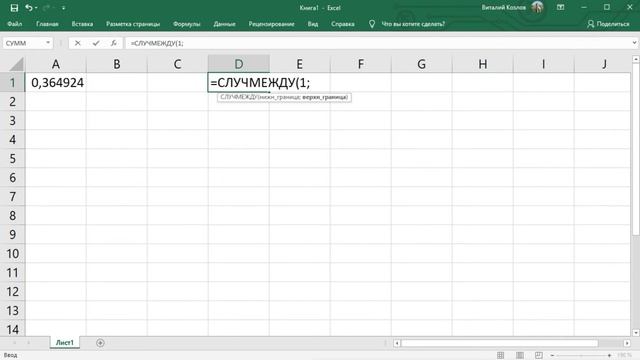The height and width of the screenshot is (360, 640).
Task: Minimize the Excel window
Action: pos(584,7)
